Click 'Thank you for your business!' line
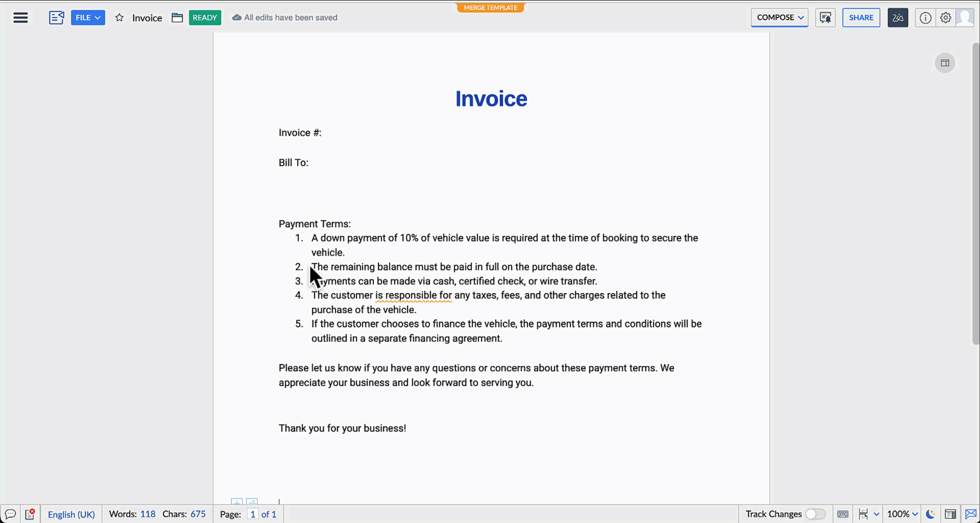This screenshot has height=523, width=980. click(x=342, y=429)
